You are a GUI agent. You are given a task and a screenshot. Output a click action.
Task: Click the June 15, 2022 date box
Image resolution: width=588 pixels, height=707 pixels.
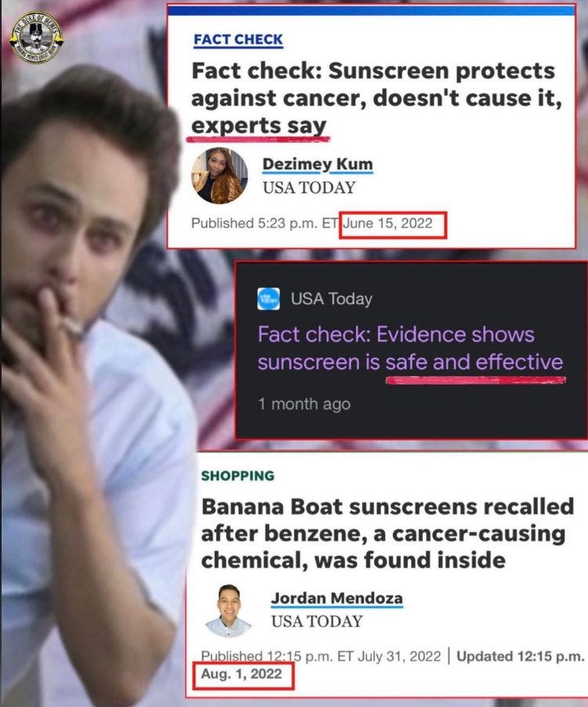[393, 225]
